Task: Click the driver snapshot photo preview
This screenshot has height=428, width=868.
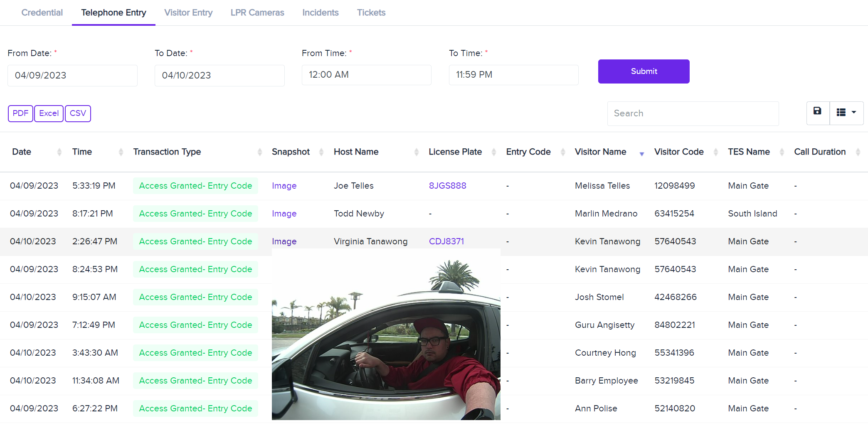Action: pyautogui.click(x=386, y=337)
